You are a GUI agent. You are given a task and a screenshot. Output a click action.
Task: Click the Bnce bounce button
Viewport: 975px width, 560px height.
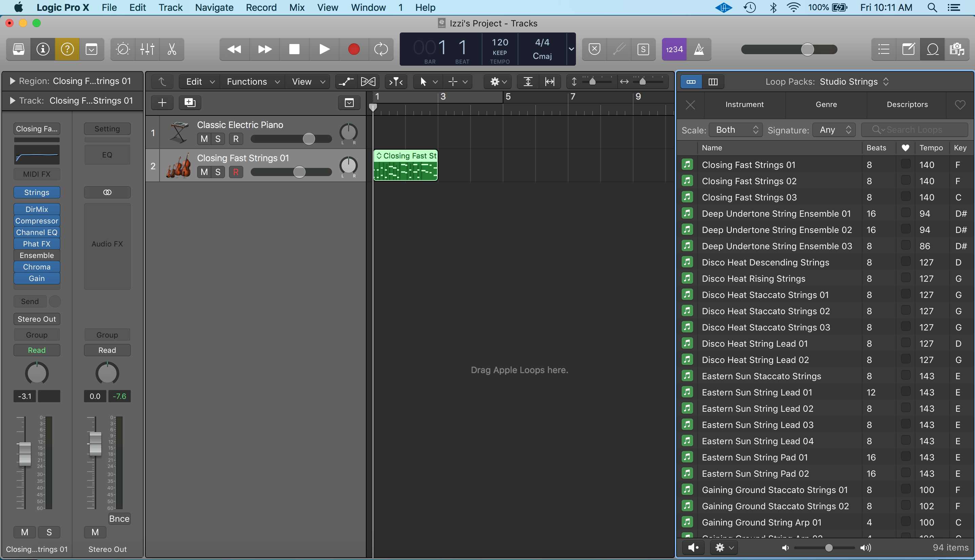119,519
